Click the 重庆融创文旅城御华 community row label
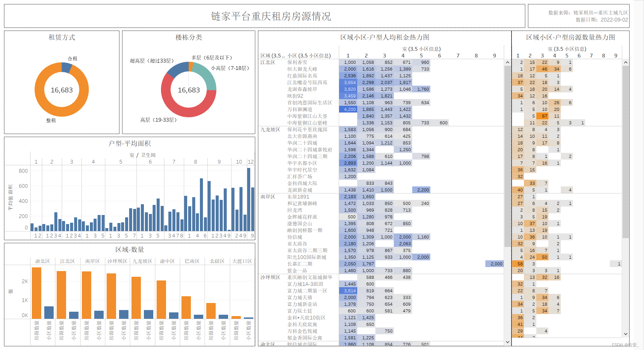 [x=310, y=277]
